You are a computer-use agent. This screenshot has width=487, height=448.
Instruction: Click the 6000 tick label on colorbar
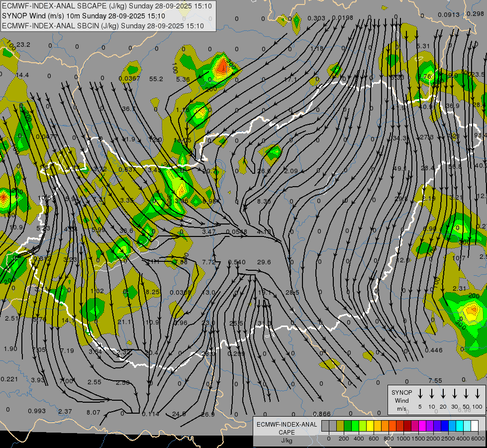[478, 439]
